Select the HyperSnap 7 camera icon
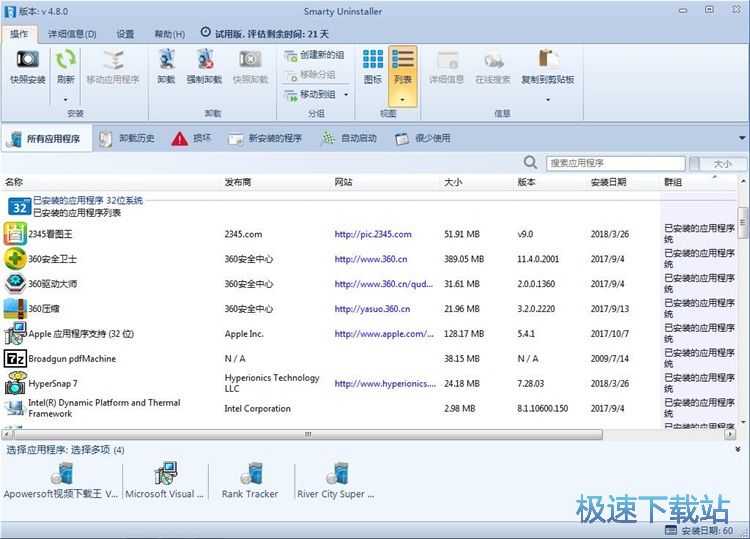 [15, 384]
